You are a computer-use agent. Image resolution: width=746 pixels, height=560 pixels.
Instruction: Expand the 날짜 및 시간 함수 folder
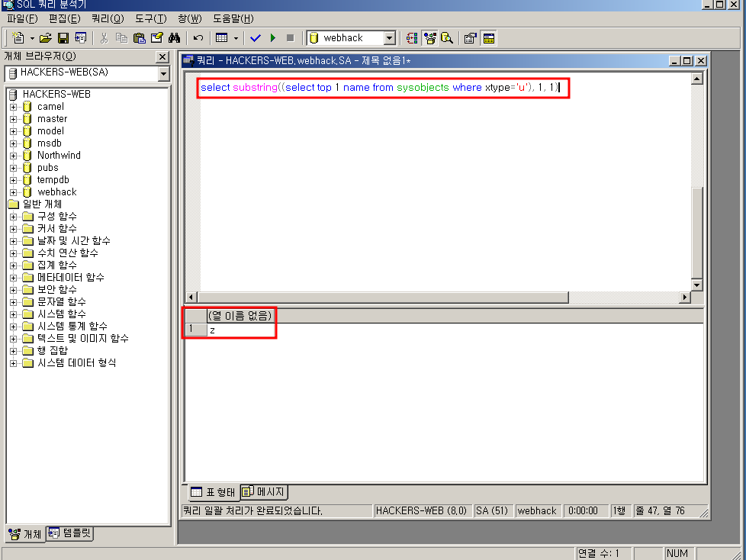pos(13,241)
